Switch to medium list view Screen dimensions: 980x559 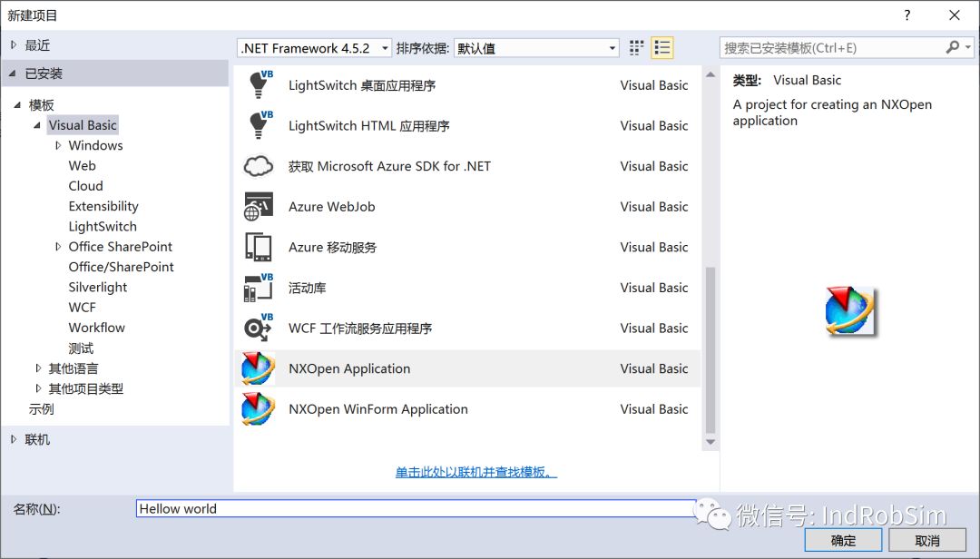[661, 48]
